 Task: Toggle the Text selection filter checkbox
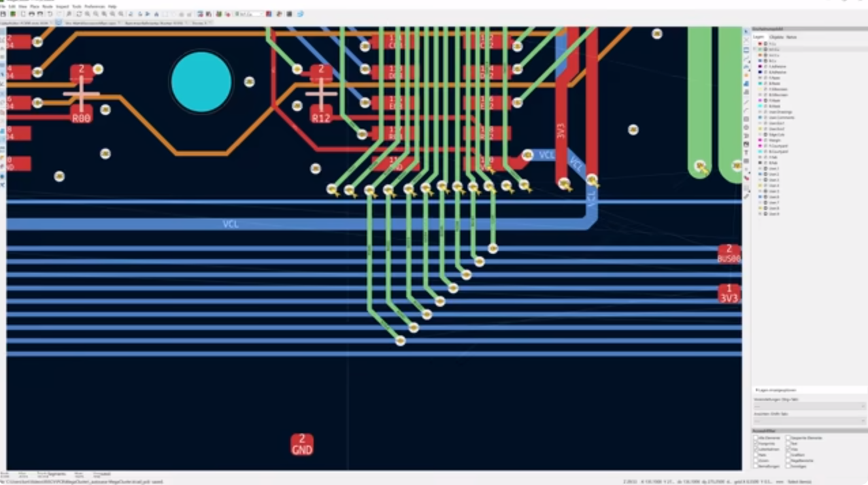click(x=788, y=444)
